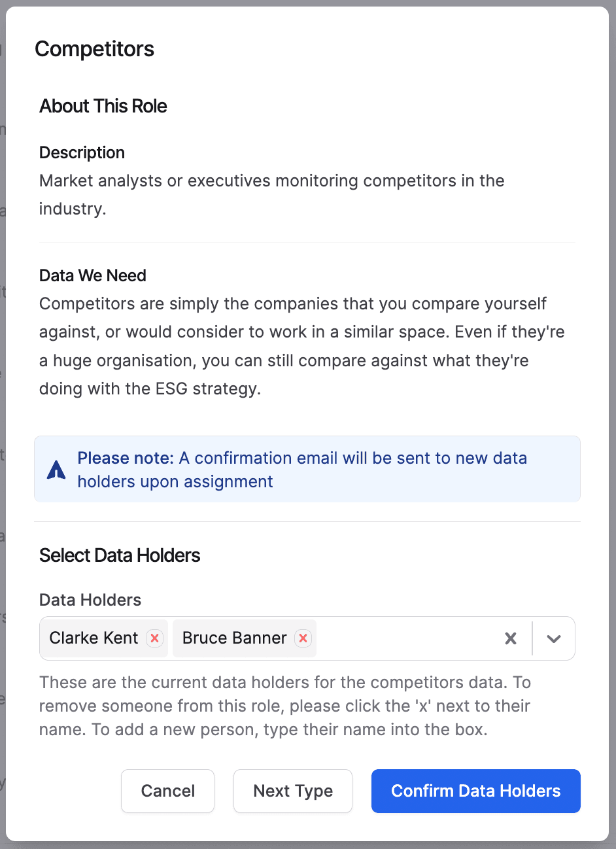This screenshot has height=849, width=616.
Task: Confirm Data Holders
Action: point(475,791)
